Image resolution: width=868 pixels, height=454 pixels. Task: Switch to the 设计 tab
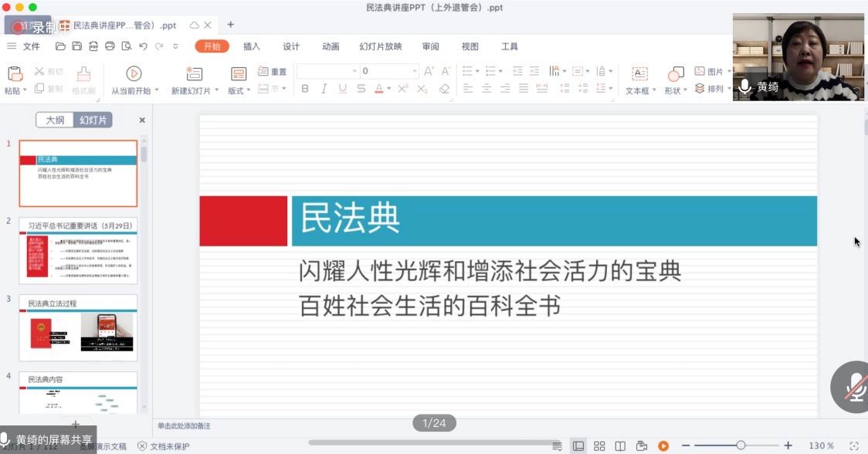point(291,46)
